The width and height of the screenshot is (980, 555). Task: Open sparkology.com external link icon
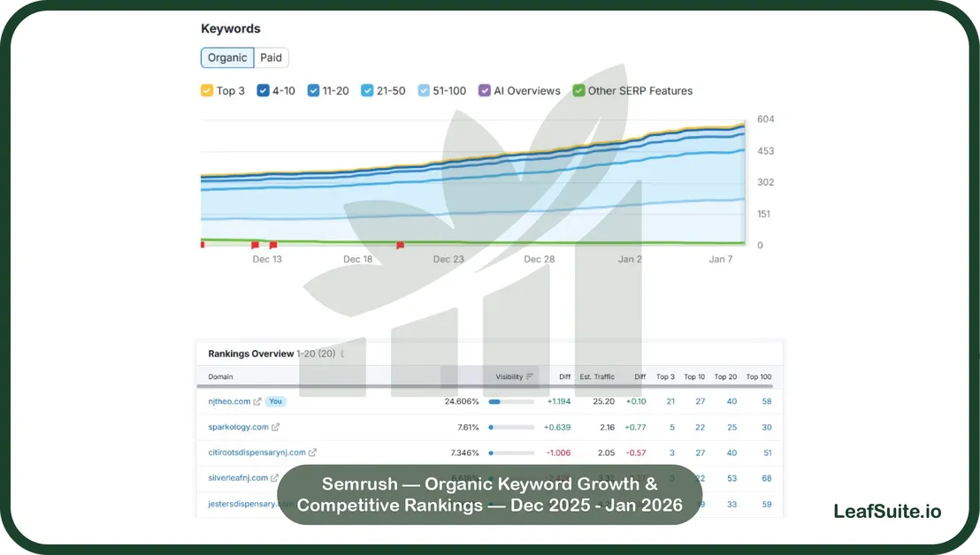276,427
